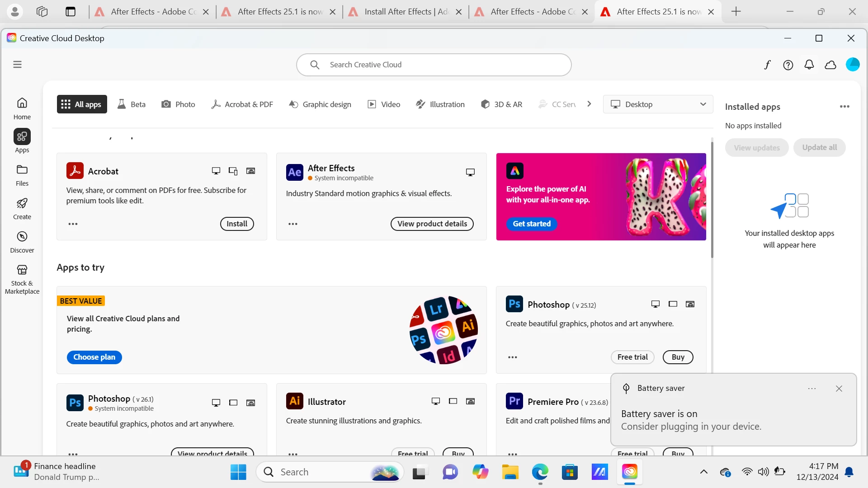Open the hamburger navigation menu
868x488 pixels.
[x=17, y=65]
